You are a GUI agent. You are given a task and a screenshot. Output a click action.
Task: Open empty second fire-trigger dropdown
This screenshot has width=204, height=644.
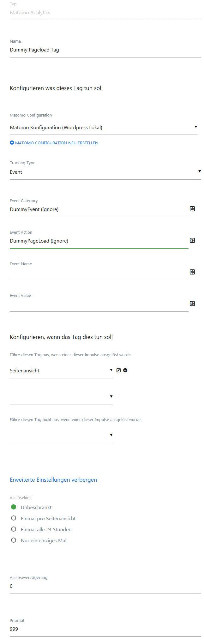click(x=61, y=397)
